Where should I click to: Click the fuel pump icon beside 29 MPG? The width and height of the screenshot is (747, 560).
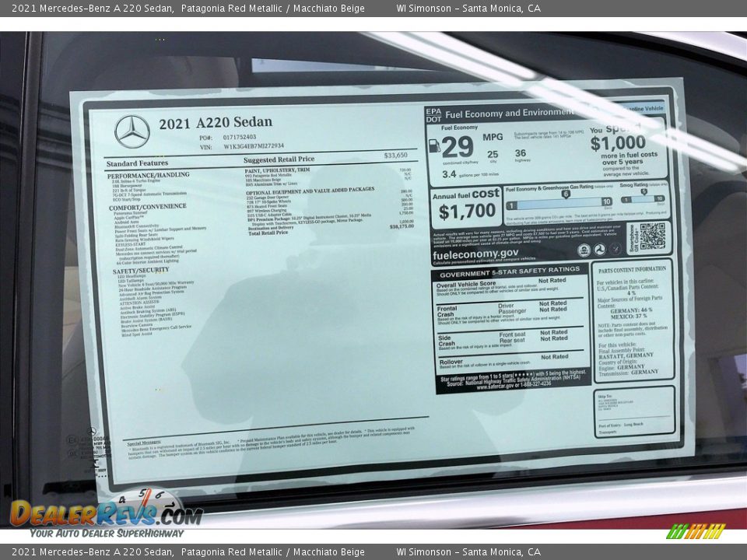[x=434, y=145]
